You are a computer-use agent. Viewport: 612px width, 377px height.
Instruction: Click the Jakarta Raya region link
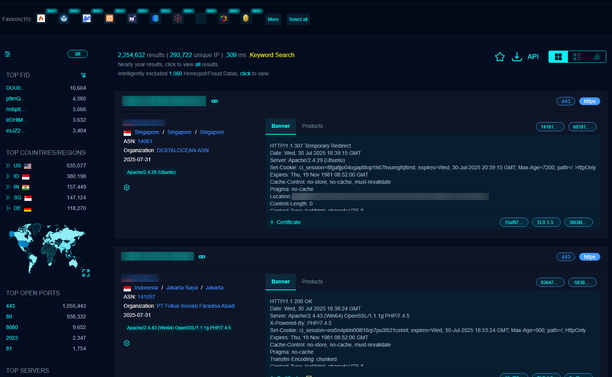pos(182,288)
